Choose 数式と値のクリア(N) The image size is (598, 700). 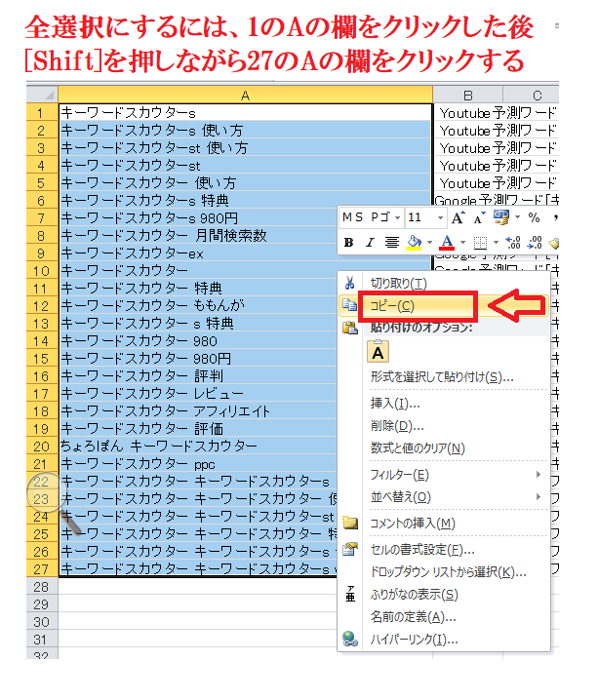click(x=418, y=448)
